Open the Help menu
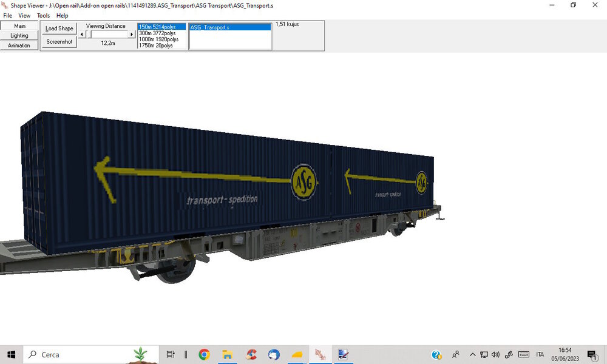607x364 pixels. 62,16
